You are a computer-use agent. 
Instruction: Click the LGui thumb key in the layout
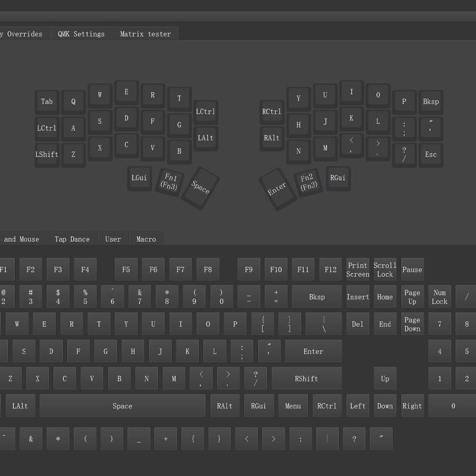point(139,178)
